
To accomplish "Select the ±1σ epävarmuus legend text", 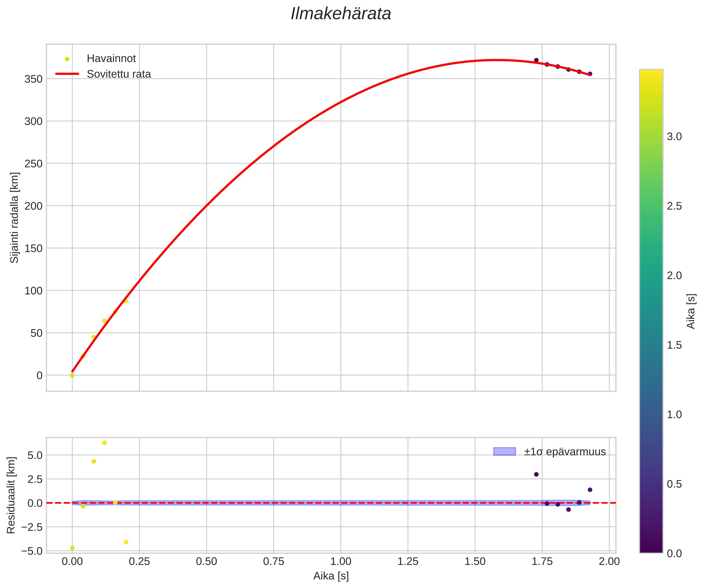I will point(565,452).
